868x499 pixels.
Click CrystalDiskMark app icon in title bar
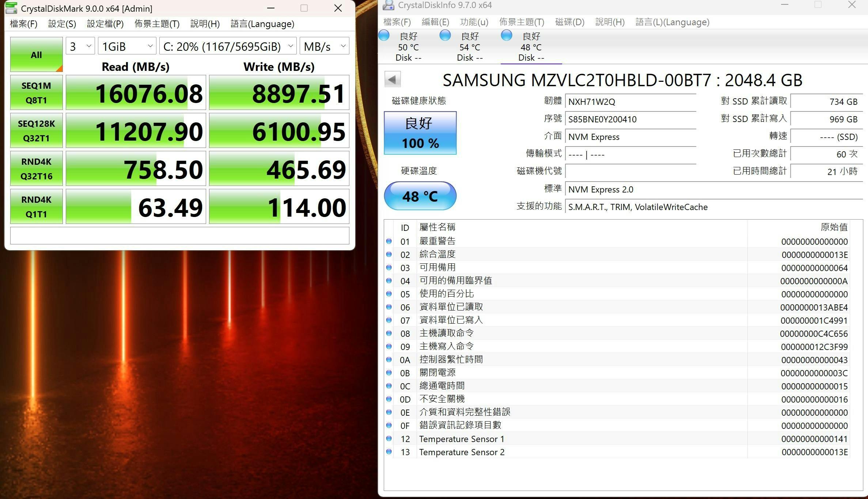[11, 8]
